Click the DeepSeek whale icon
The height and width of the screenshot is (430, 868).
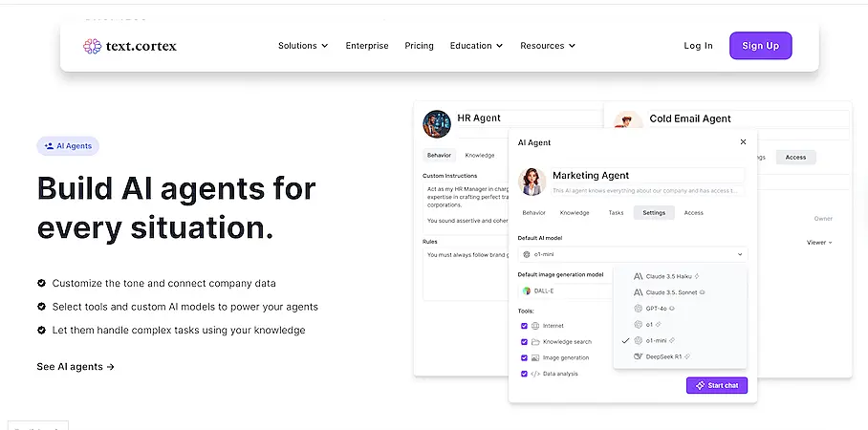tap(639, 356)
